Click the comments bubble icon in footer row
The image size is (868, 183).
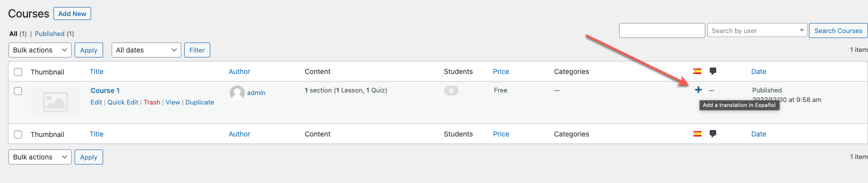(713, 134)
